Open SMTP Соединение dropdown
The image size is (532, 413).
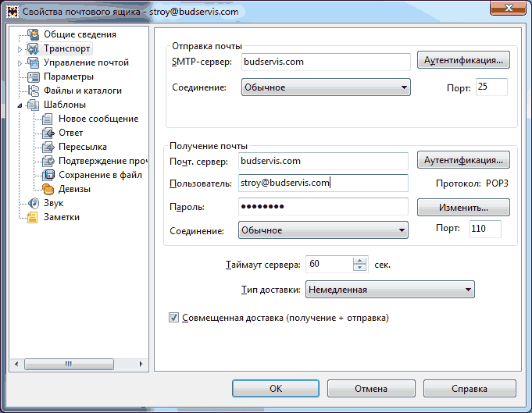[326, 87]
